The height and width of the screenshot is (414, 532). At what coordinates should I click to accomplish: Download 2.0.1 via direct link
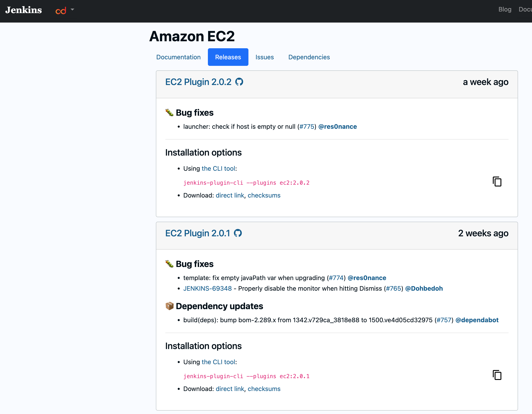click(230, 389)
